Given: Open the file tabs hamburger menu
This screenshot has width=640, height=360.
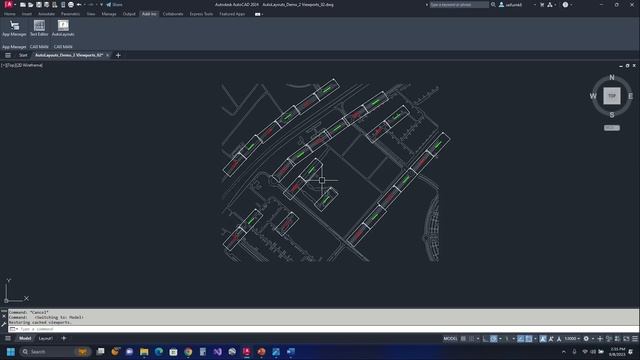Looking at the screenshot, I should (x=8, y=55).
